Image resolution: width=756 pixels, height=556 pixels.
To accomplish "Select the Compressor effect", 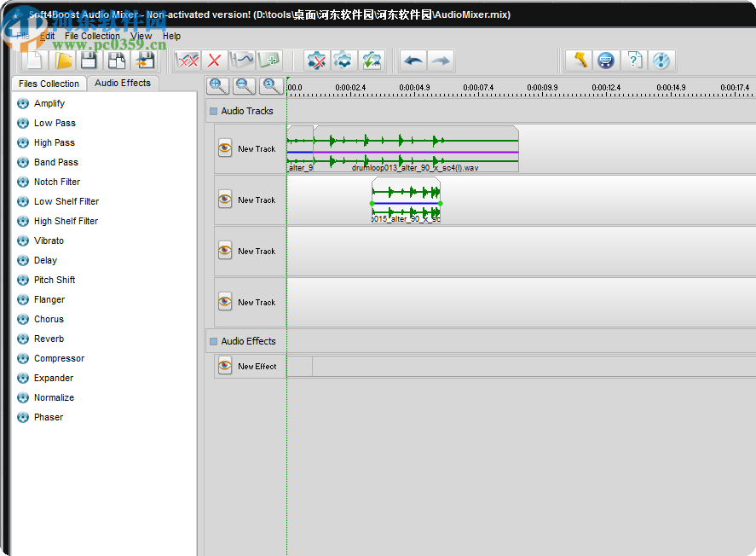I will (59, 358).
